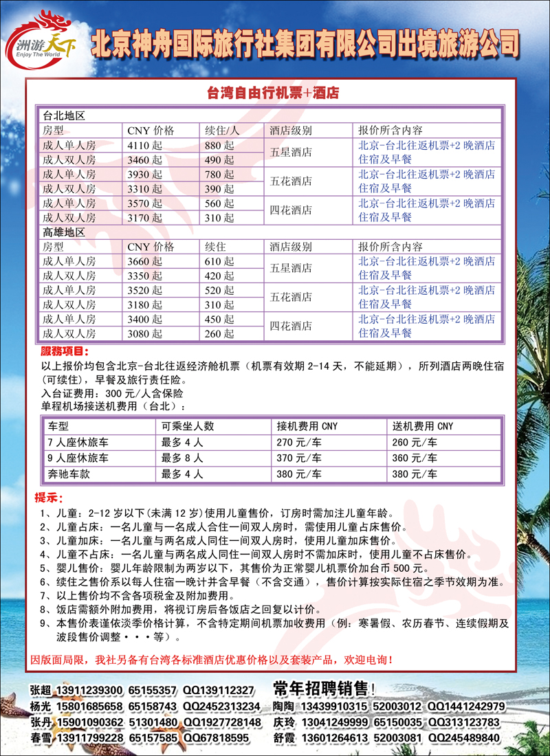This screenshot has width=550, height=756.
Task: Select the extra-night rate 780起
Action: tap(219, 174)
